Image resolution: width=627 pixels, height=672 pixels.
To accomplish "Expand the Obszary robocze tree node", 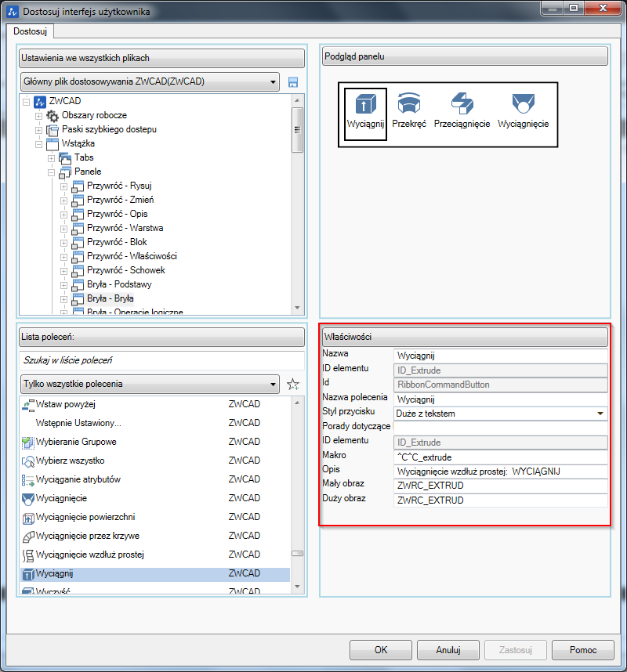I will 38,115.
